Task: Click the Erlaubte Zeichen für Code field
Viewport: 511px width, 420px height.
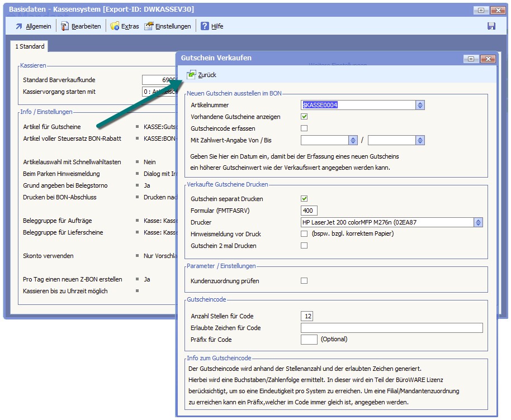Action: tap(391, 328)
